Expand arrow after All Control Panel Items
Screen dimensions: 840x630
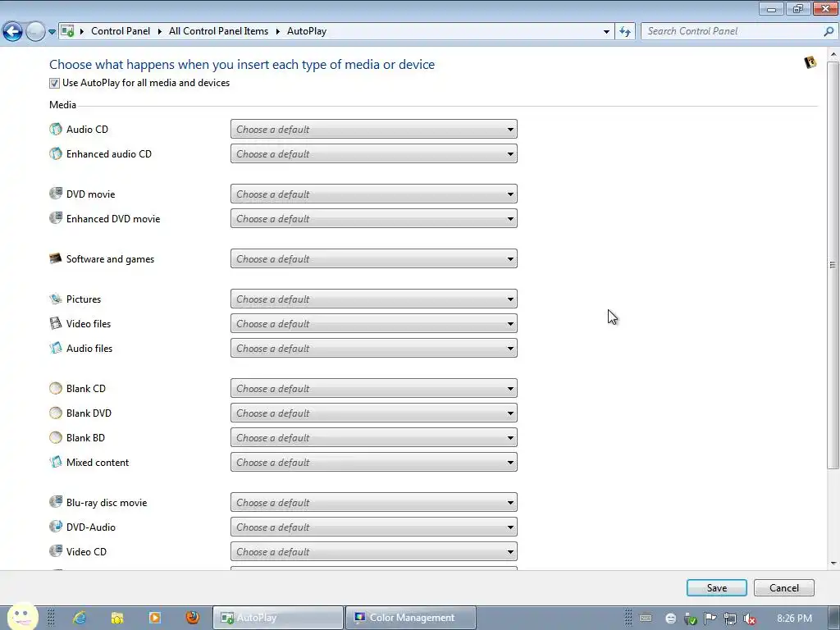[x=278, y=32]
